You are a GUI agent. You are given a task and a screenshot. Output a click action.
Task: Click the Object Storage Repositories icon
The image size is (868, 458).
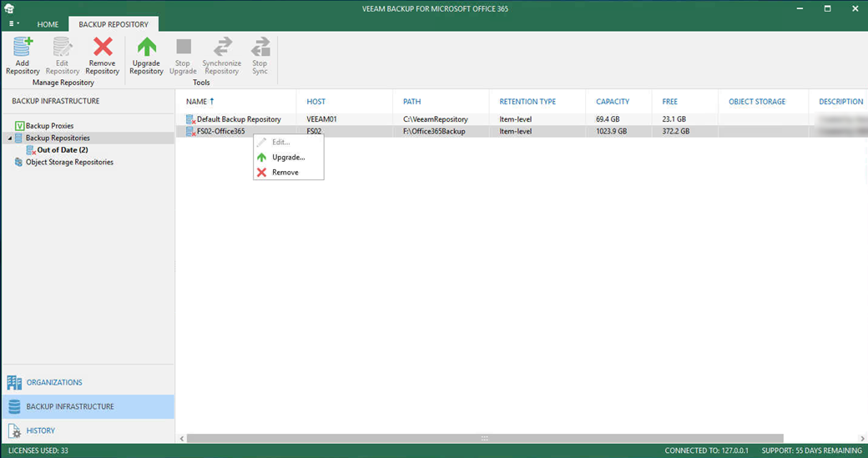pos(19,162)
